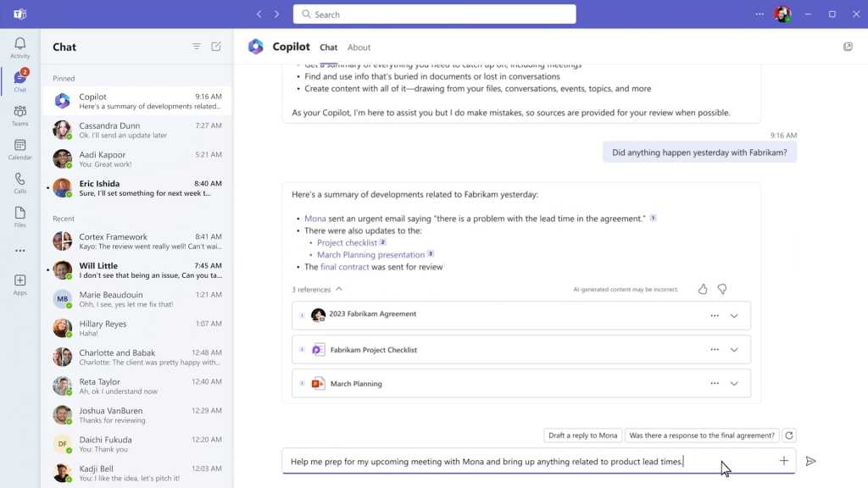Image resolution: width=868 pixels, height=488 pixels.
Task: Open the final contract link
Action: coord(344,267)
